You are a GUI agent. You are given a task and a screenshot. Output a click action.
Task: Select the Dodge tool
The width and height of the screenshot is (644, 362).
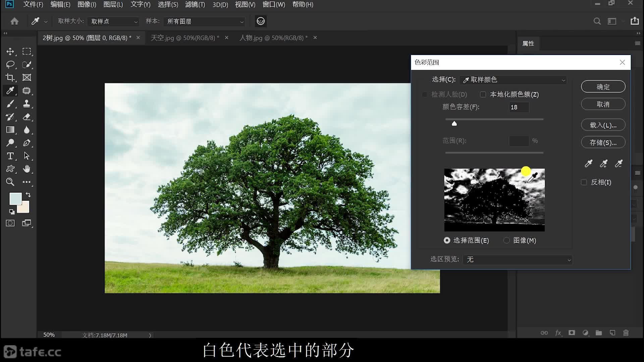(10, 143)
